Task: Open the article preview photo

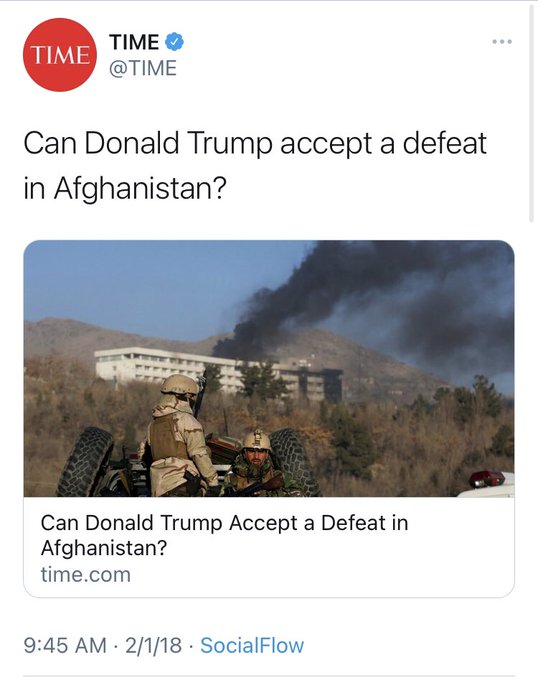Action: pyautogui.click(x=269, y=368)
